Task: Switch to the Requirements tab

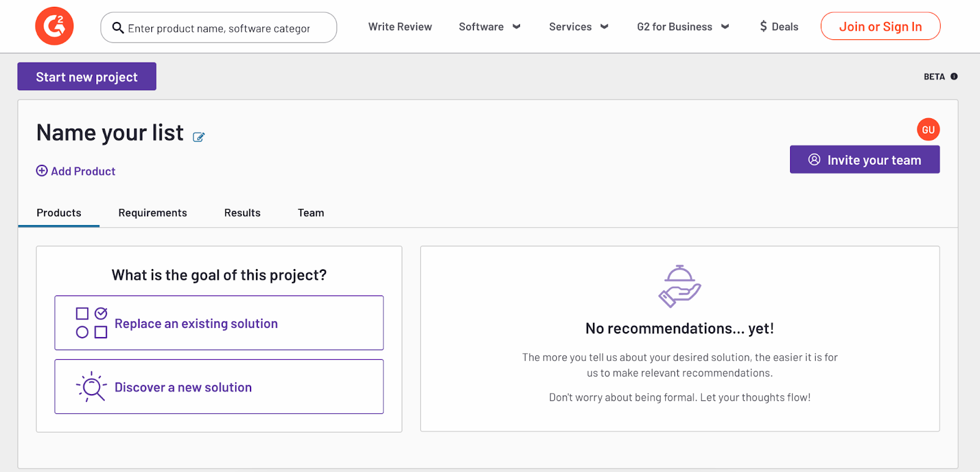Action: coord(153,213)
